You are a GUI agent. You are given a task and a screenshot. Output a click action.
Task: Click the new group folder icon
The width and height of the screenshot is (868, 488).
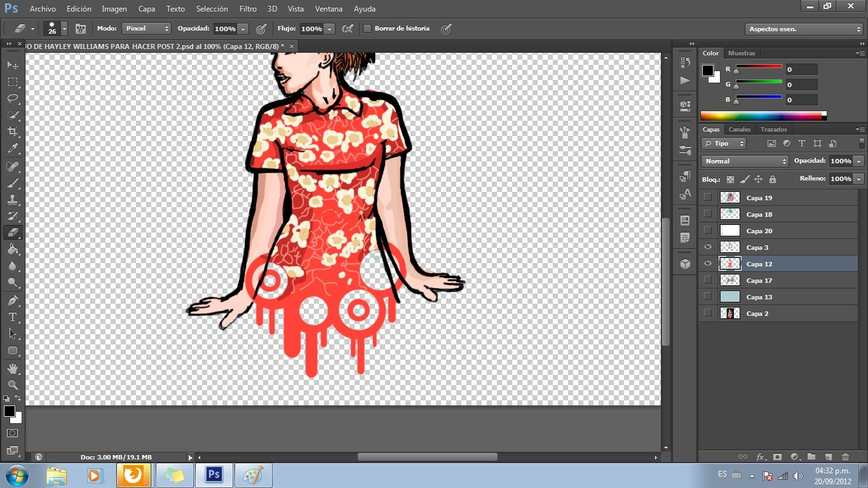tap(811, 456)
